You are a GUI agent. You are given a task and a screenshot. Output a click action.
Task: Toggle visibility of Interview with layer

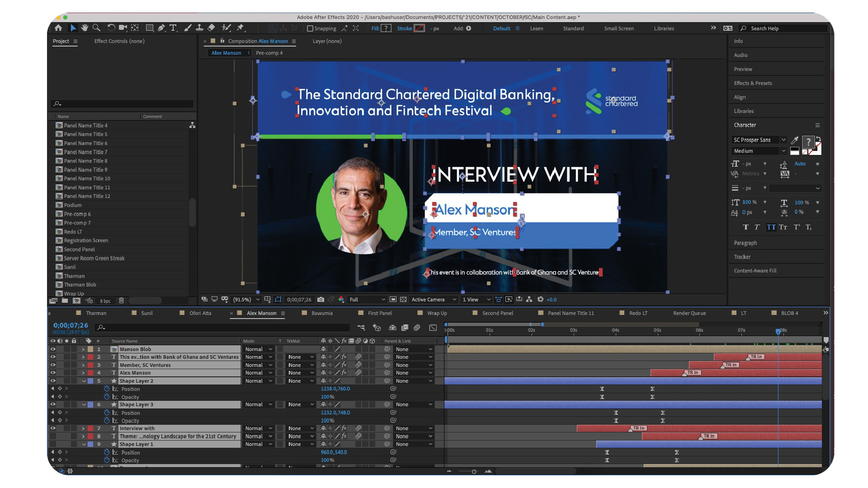pos(53,428)
